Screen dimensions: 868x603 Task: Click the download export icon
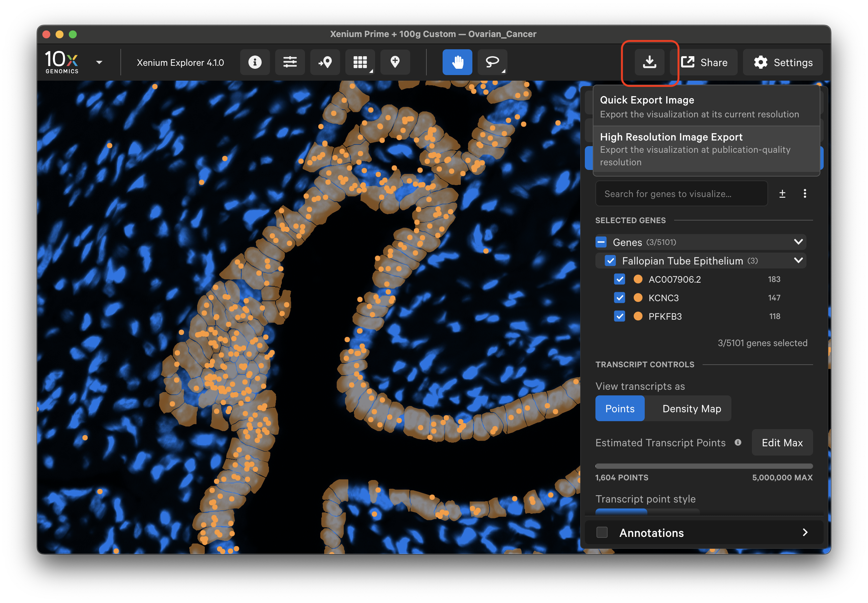(x=649, y=62)
